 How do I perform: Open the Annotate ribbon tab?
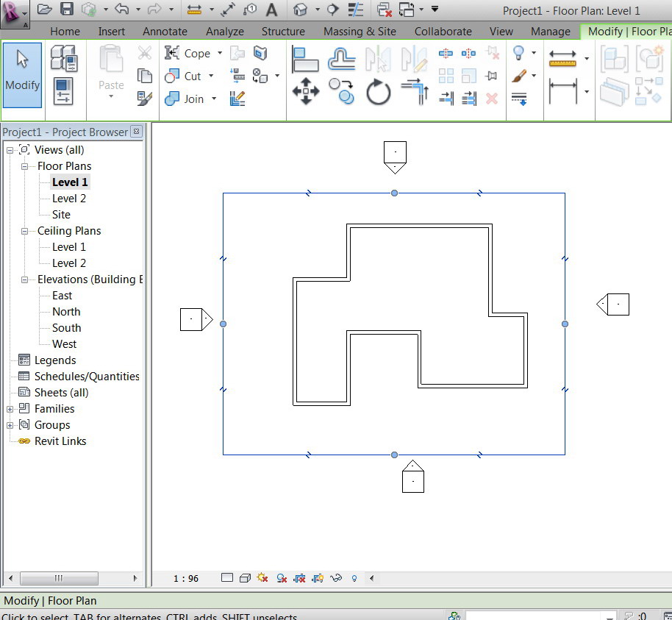[165, 32]
